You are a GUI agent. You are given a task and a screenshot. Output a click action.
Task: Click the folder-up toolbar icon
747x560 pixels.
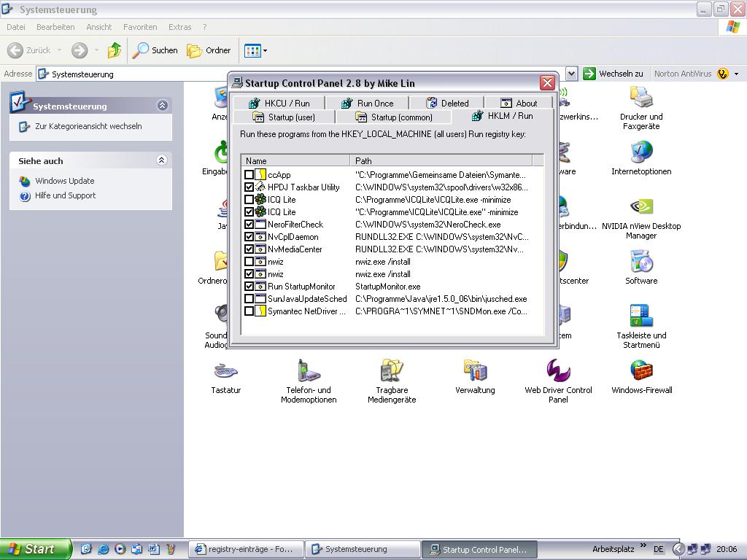[115, 50]
